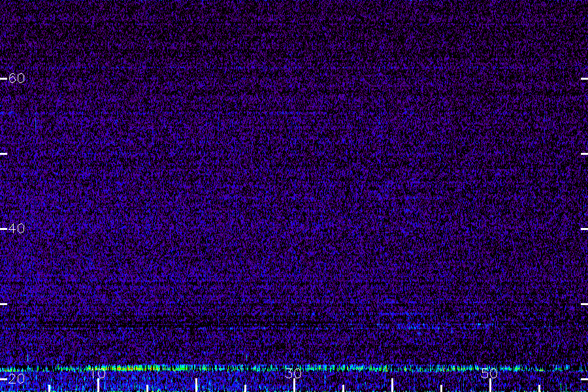Click the 50 label on the horizontal axis

coord(489,374)
